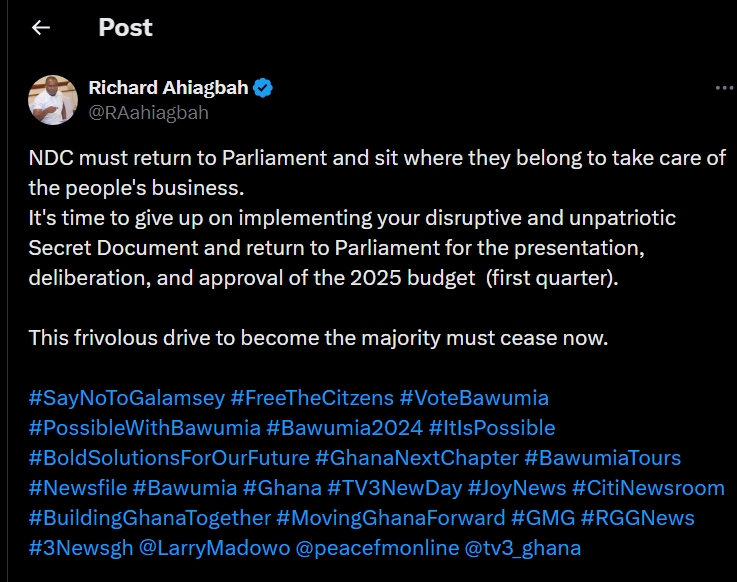The height and width of the screenshot is (582, 737).
Task: Open Richard Ahiagbah's profile picture
Action: tap(53, 100)
